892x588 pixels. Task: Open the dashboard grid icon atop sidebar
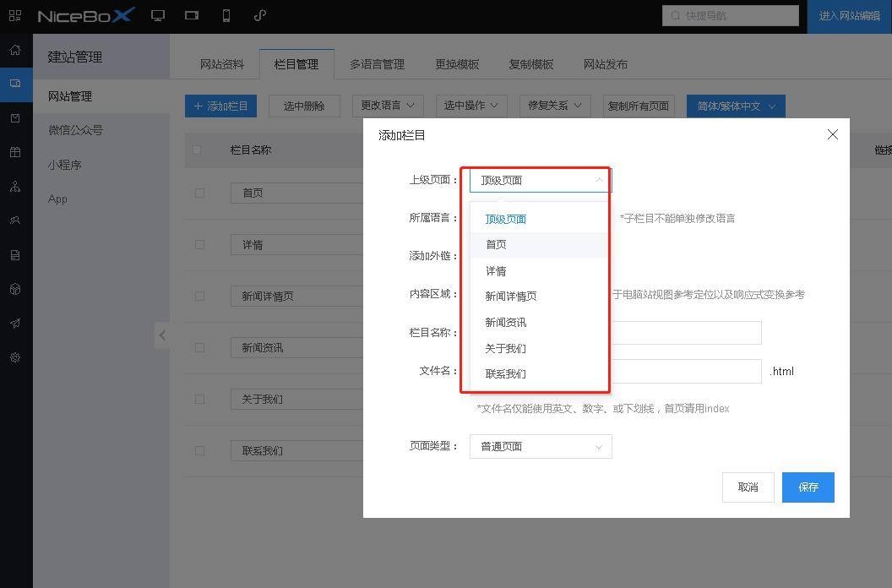tap(14, 15)
